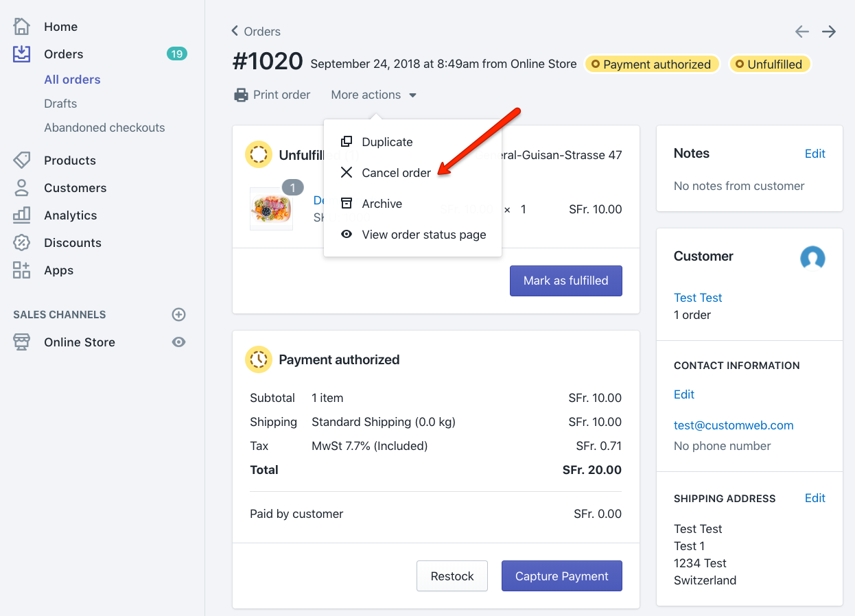Click the order number #1020 heading

pos(268,62)
